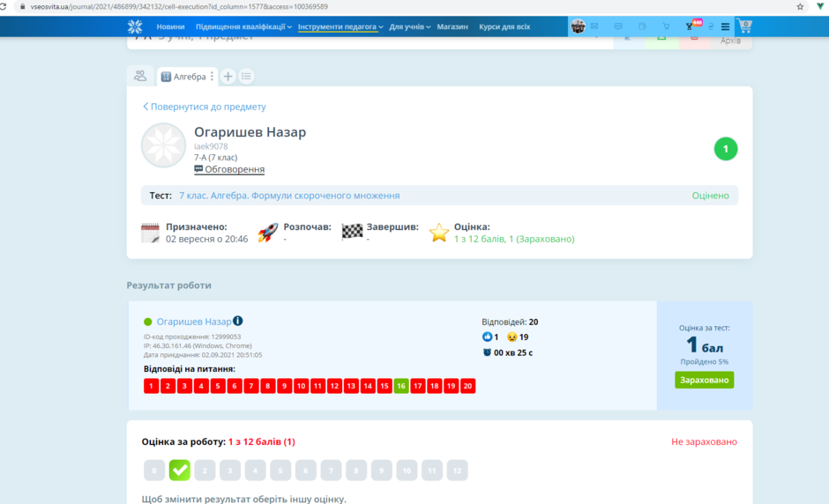Image resolution: width=829 pixels, height=504 pixels.
Task: Expand the Для учнів dropdown menu
Action: point(410,26)
